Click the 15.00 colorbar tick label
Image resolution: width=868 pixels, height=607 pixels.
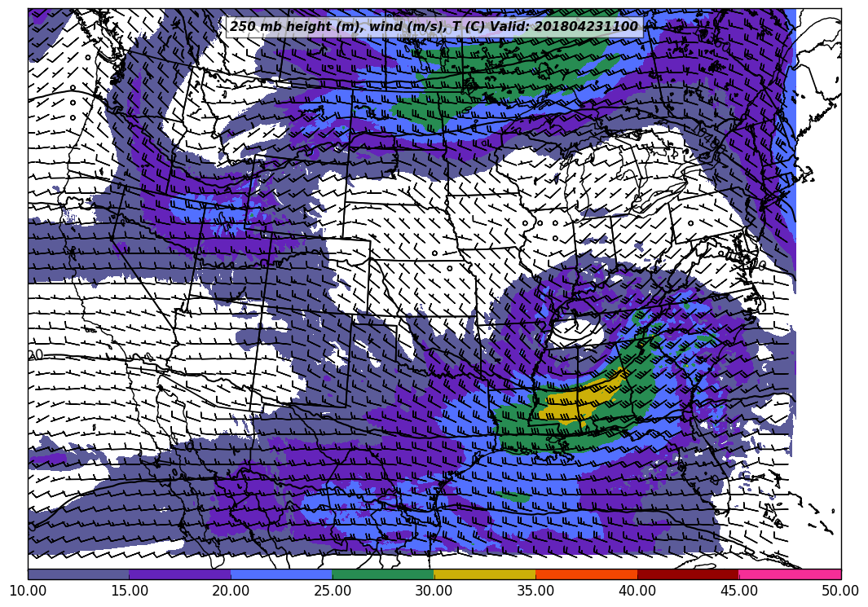[x=129, y=591]
